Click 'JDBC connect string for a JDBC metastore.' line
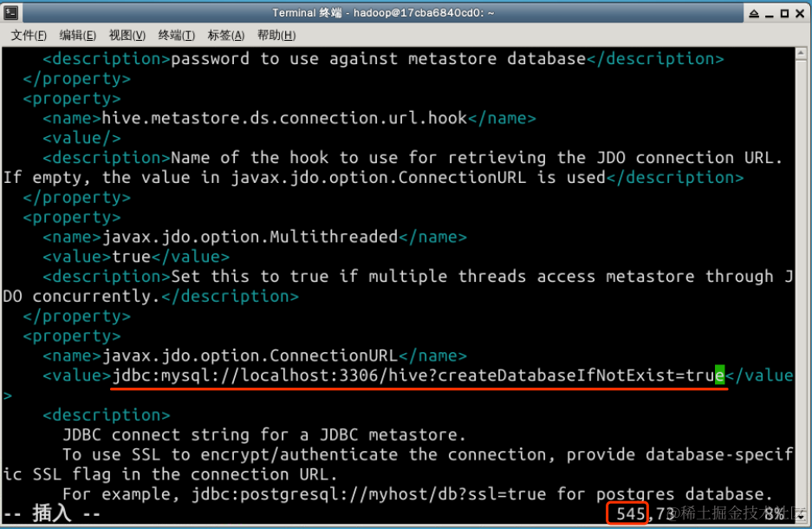812x529 pixels. coord(264,434)
